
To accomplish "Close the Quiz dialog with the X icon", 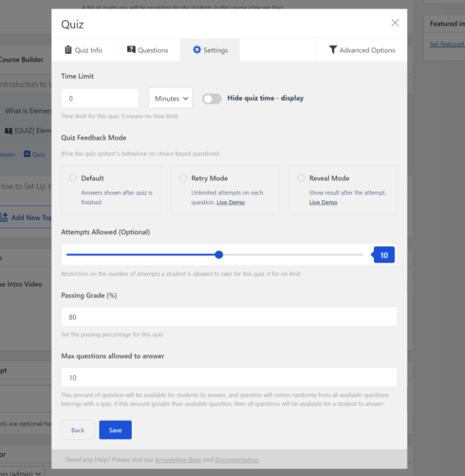I will pos(395,23).
